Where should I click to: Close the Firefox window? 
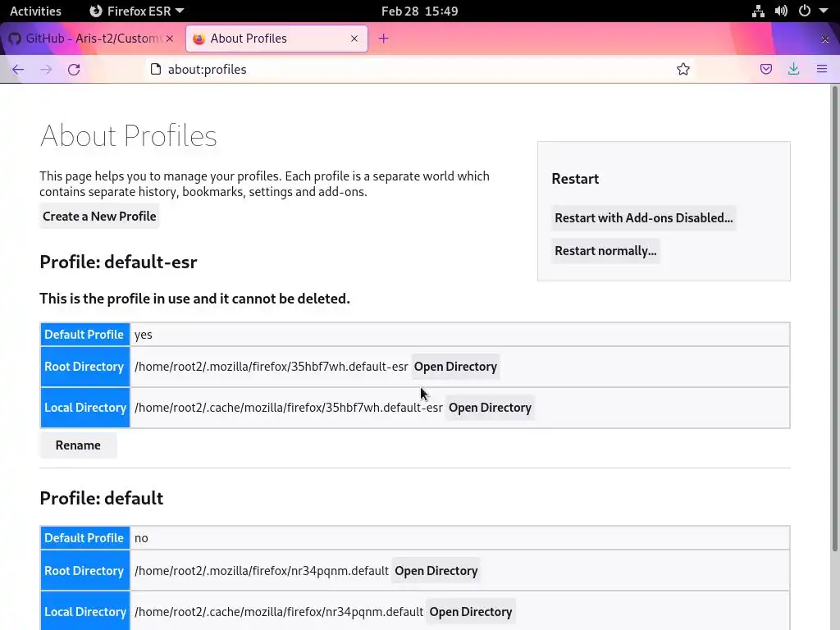coord(825,39)
